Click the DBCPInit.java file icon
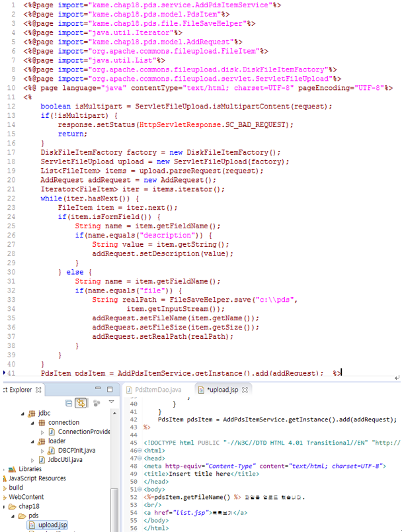Screen dimensions: 402x532 (52, 451)
